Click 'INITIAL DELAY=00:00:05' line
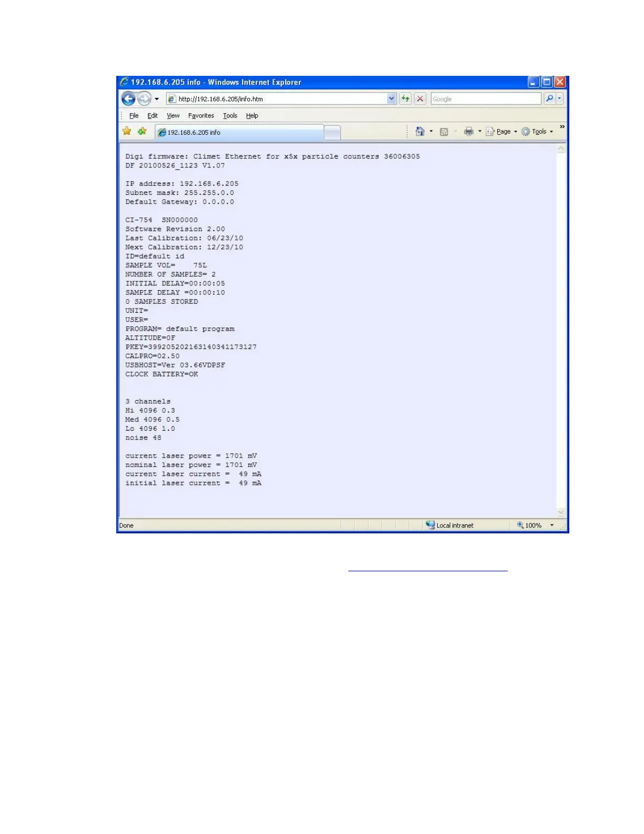Screen dimensions: 644x834 pyautogui.click(x=175, y=283)
